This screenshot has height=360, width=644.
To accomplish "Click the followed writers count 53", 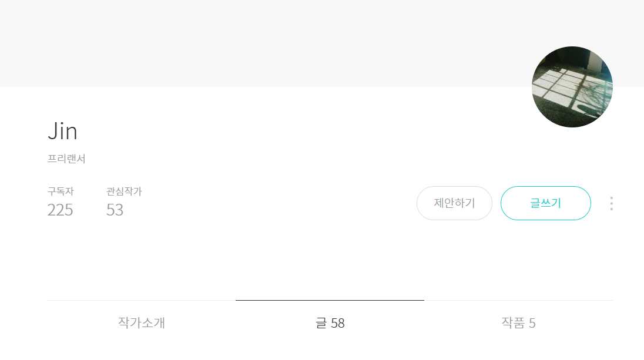I will pos(115,210).
